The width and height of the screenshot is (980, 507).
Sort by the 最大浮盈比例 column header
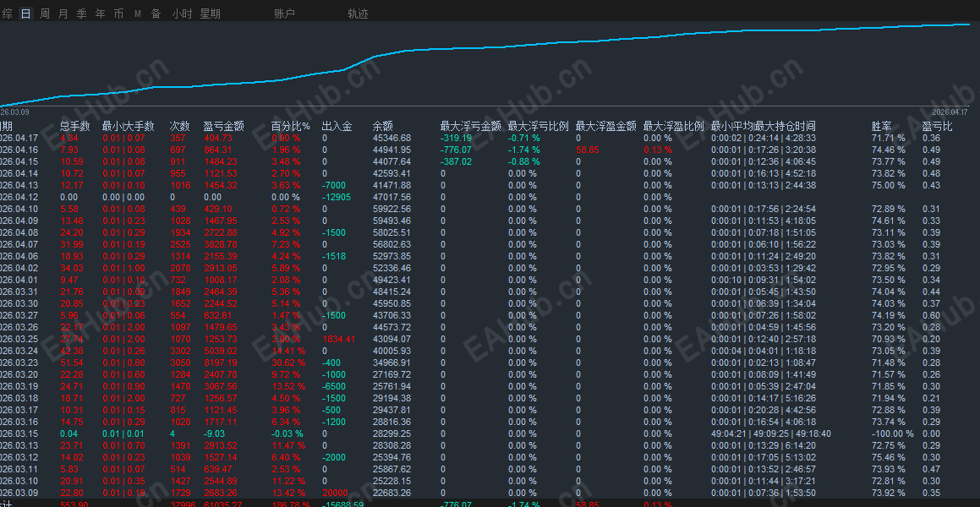(674, 126)
